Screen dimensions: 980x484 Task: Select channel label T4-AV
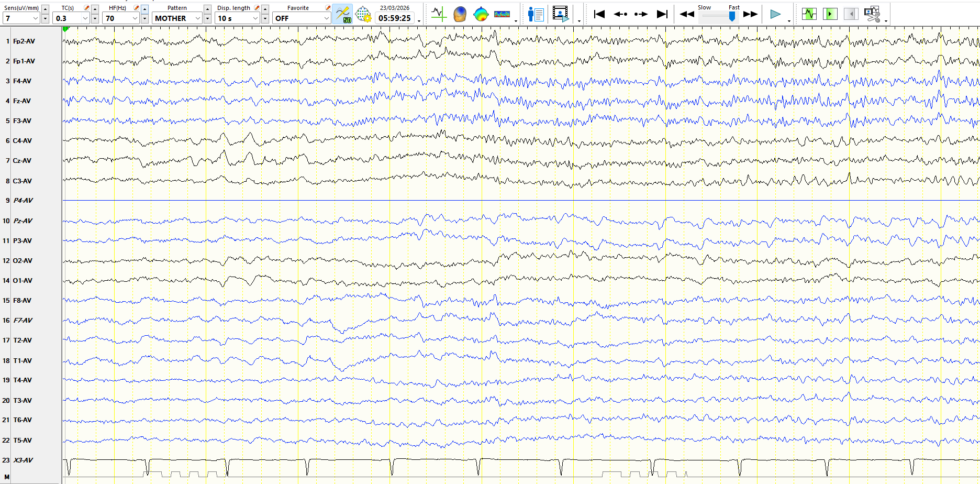[23, 380]
